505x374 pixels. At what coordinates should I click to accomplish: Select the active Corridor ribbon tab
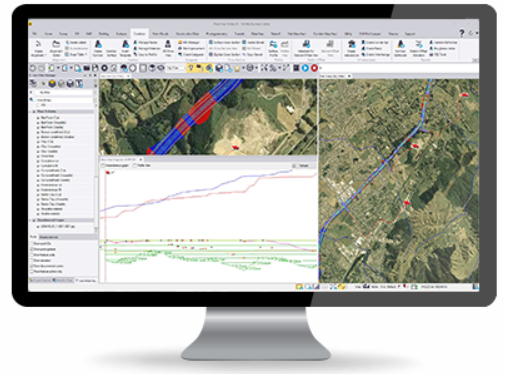pos(139,34)
